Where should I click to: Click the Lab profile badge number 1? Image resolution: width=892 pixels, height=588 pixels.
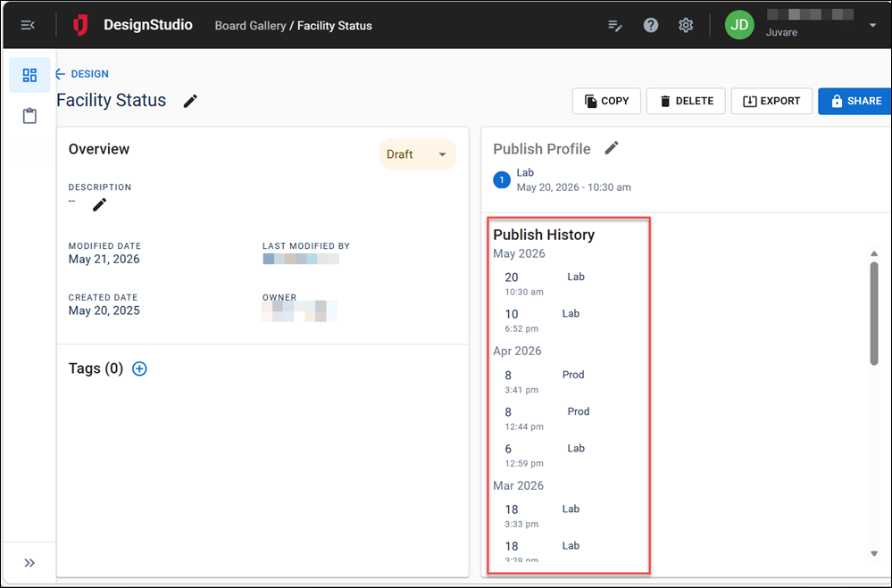coord(502,180)
